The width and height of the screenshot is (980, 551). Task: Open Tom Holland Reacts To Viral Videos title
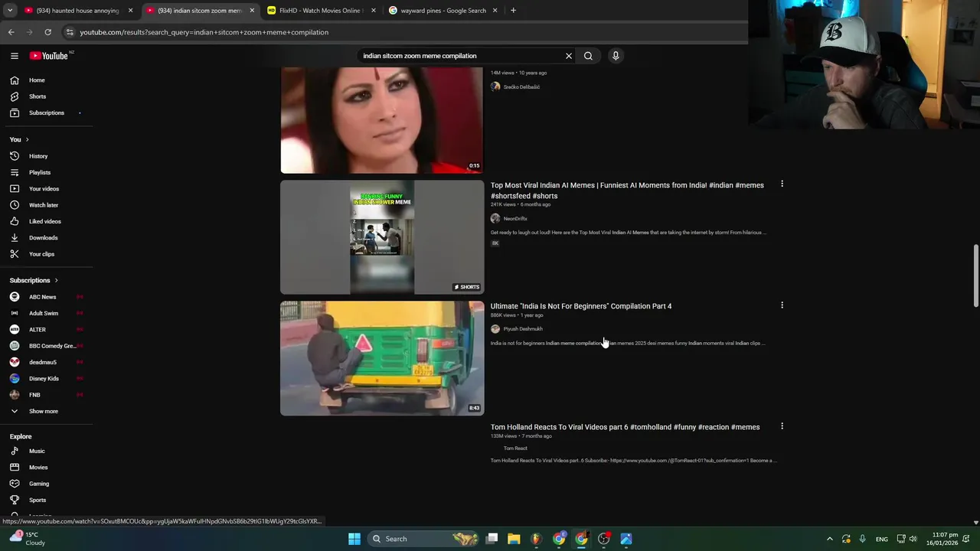pyautogui.click(x=625, y=427)
